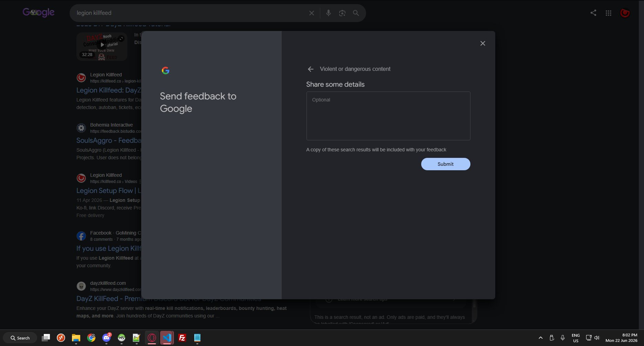The height and width of the screenshot is (346, 644).
Task: Click the '32:28' video duration label
Action: click(x=87, y=54)
